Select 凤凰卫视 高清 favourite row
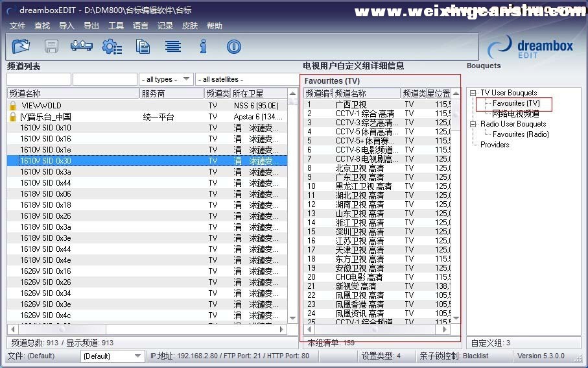The image size is (588, 368). [377, 295]
